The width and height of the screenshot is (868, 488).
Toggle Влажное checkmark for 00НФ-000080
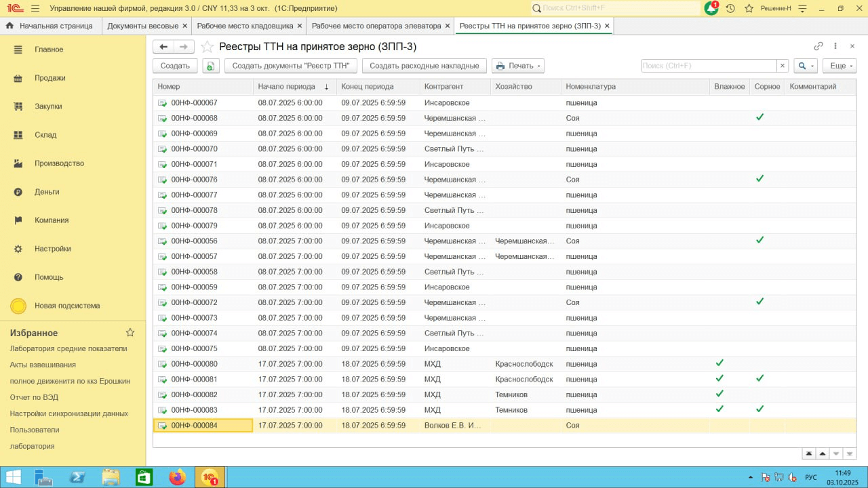(719, 363)
